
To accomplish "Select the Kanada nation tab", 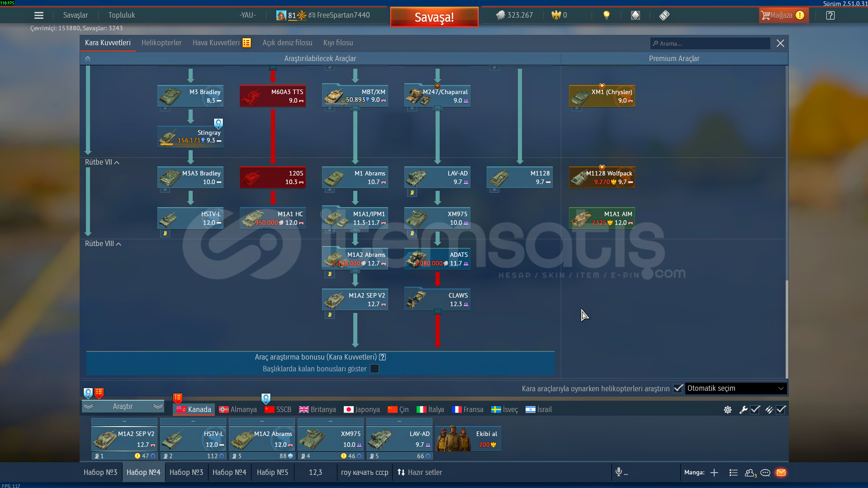I will click(x=194, y=410).
